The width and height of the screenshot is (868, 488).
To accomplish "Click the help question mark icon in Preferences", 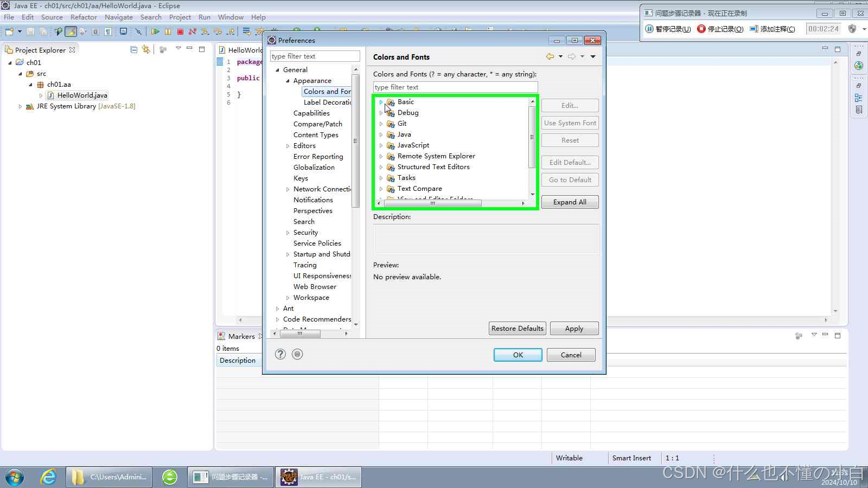I will [x=280, y=354].
